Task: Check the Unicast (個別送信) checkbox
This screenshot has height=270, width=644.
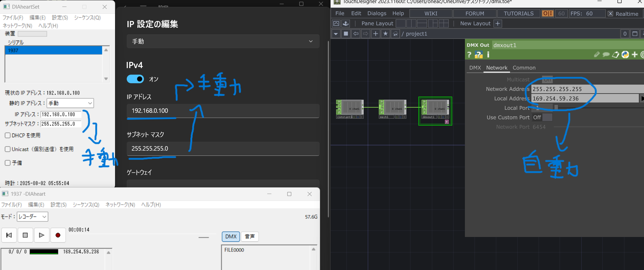Action: click(8, 149)
